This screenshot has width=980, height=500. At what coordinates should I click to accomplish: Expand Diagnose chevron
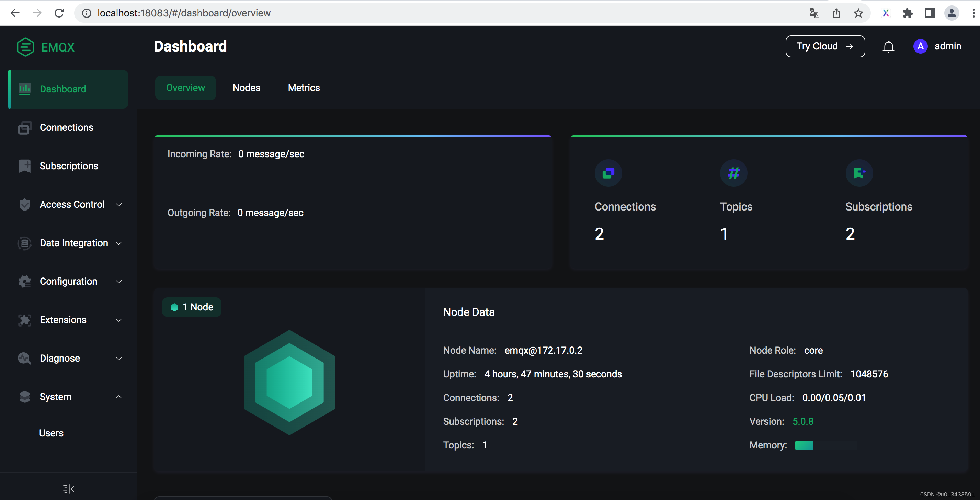coord(119,359)
